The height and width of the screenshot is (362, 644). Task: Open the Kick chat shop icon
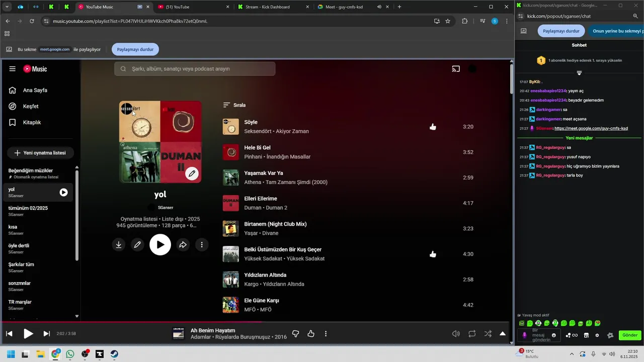[586, 335]
